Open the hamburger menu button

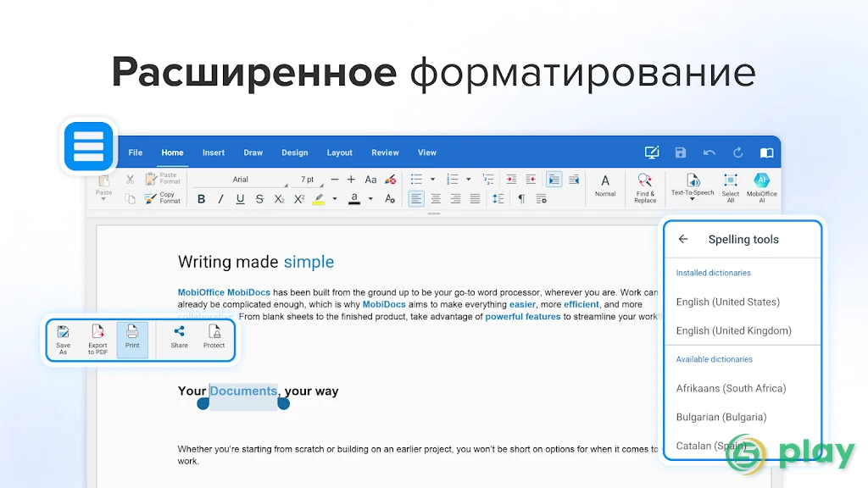88,146
